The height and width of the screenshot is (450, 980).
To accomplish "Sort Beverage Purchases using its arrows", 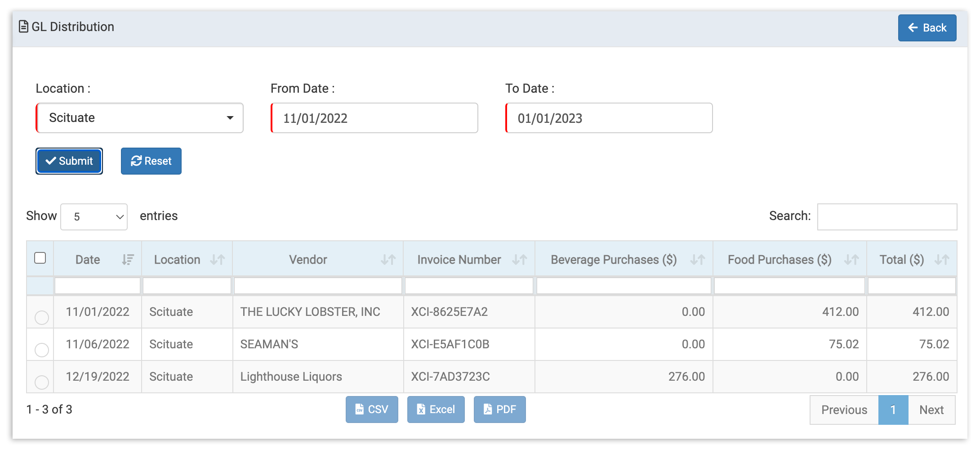I will coord(697,259).
